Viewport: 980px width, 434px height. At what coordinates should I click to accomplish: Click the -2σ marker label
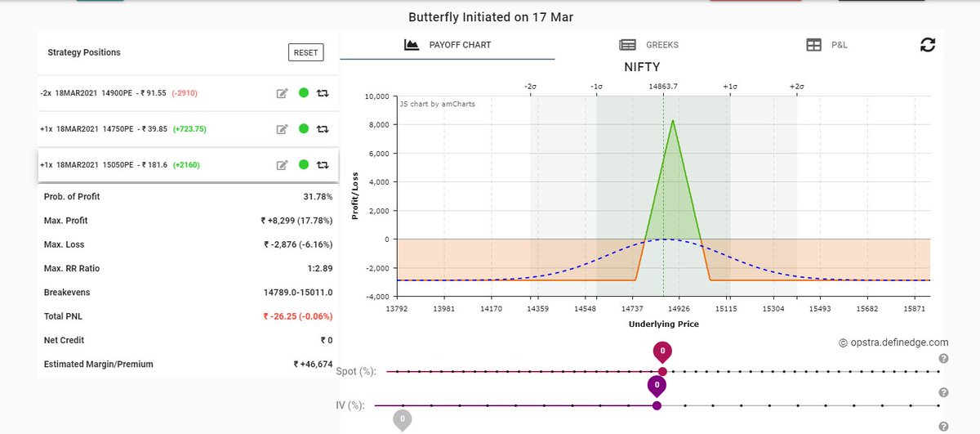pos(529,86)
